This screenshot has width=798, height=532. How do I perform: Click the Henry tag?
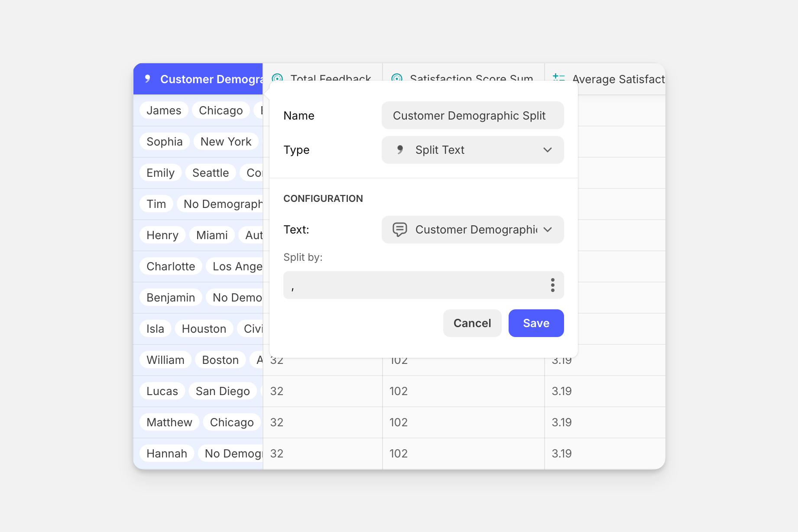162,235
